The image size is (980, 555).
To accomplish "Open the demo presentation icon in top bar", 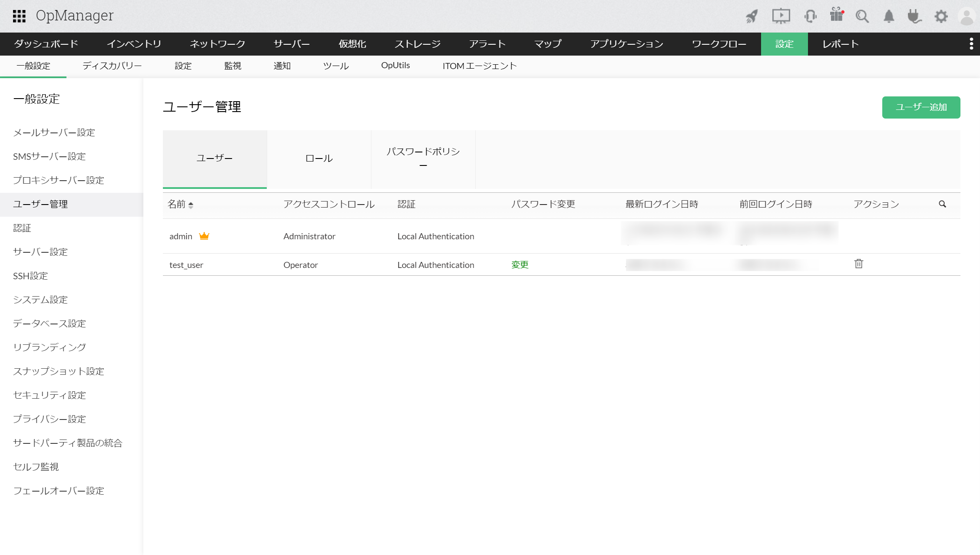I will click(781, 16).
